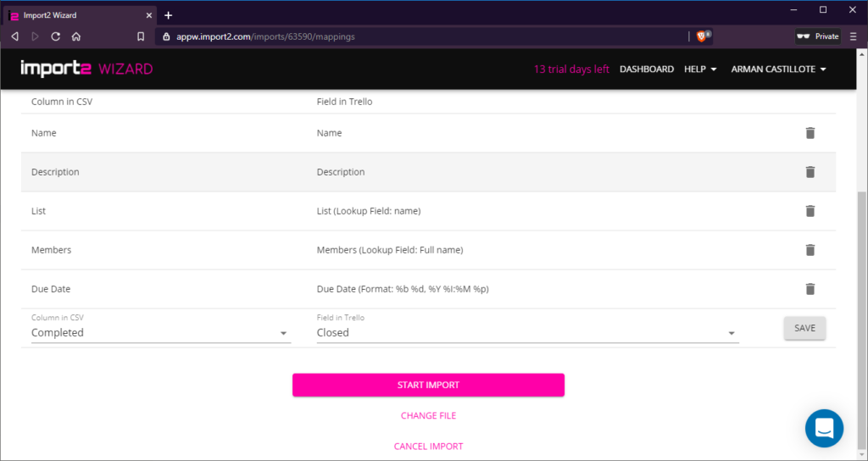This screenshot has height=461, width=868.
Task: Click the browser reload icon
Action: tap(56, 36)
